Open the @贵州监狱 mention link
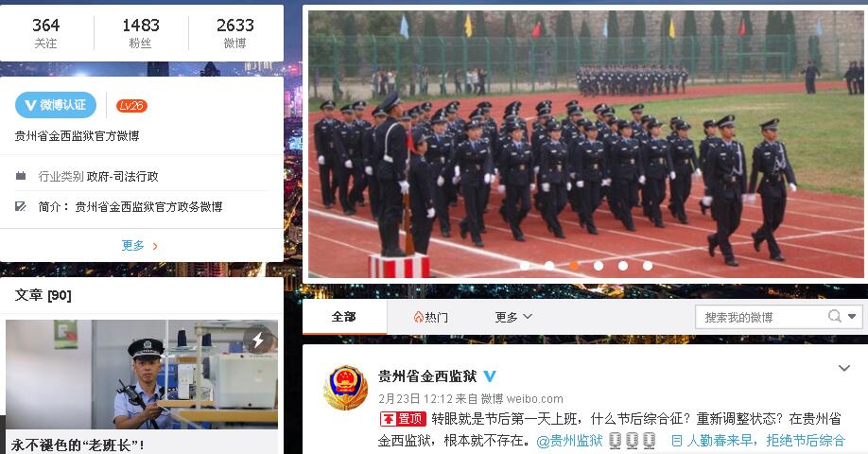 (569, 441)
